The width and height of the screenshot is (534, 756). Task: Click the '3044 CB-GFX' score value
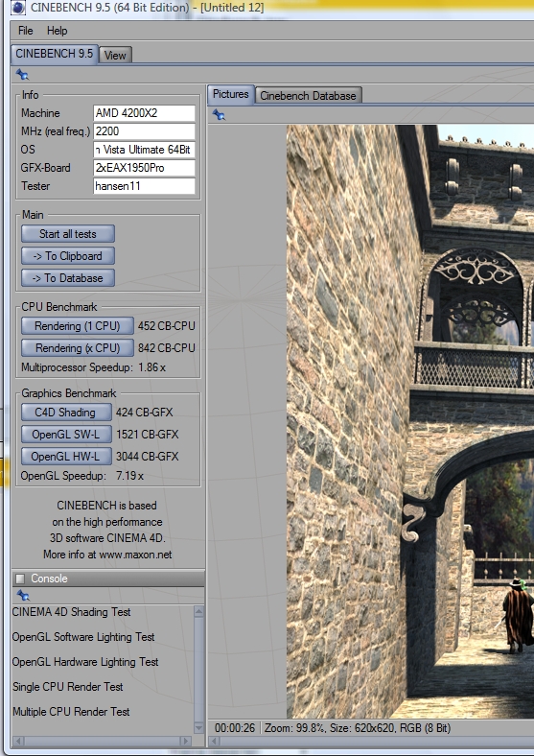coord(147,456)
